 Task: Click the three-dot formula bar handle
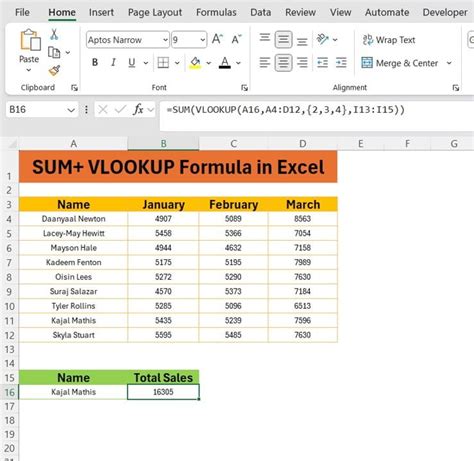tap(86, 110)
